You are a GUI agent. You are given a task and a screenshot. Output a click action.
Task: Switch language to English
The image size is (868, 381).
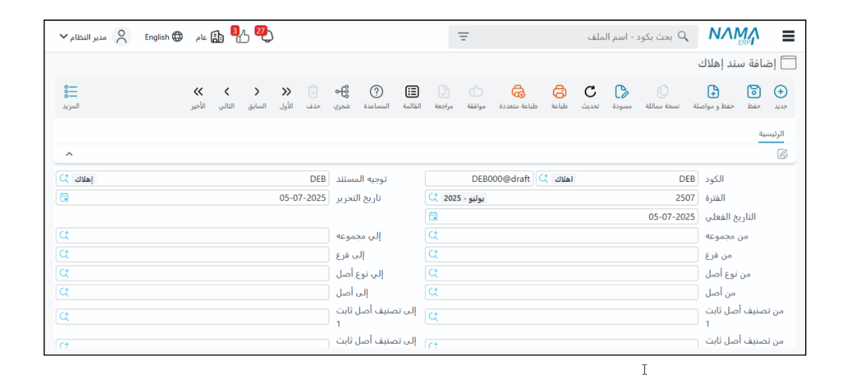[x=163, y=37]
